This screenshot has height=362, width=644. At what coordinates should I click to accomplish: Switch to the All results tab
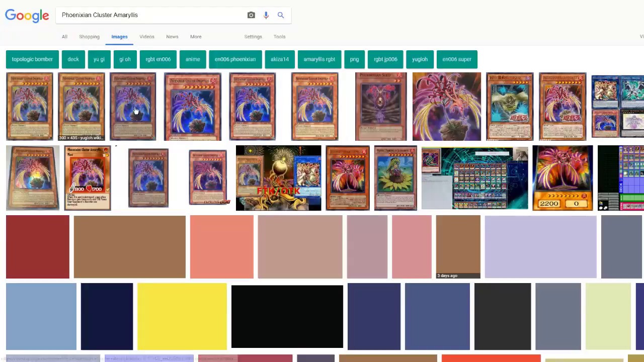pos(64,37)
